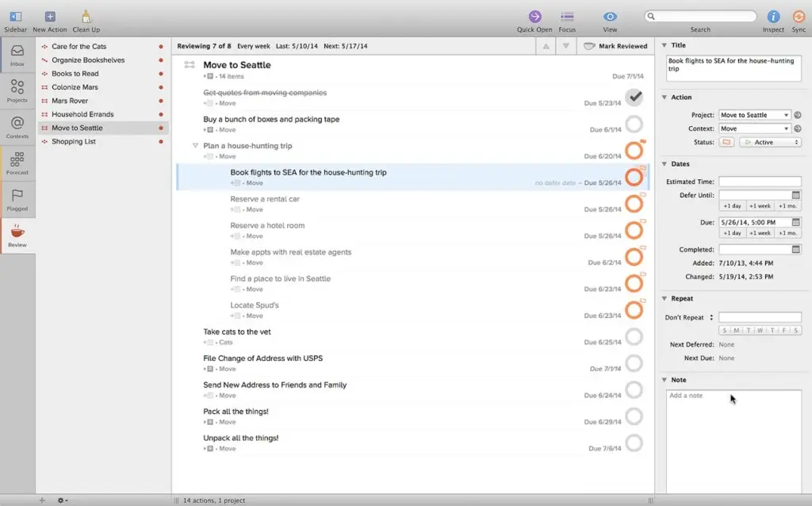Collapse the 'Plan a house-hunting trip' group

click(x=194, y=146)
